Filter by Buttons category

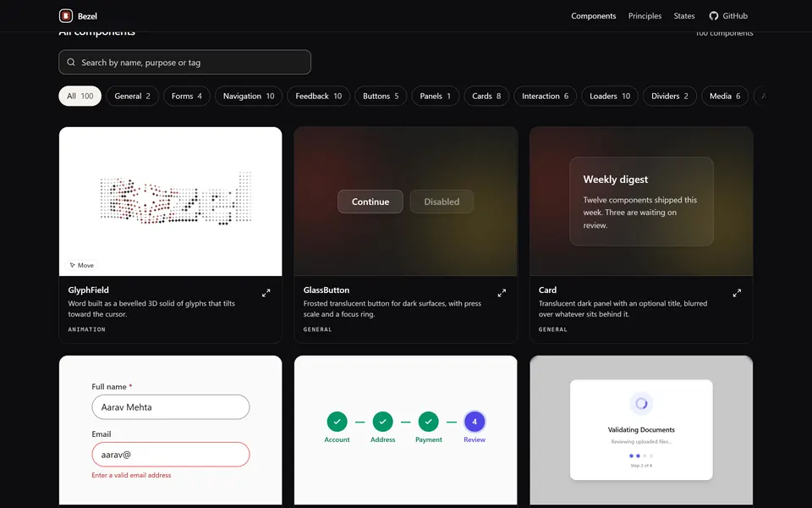point(381,96)
